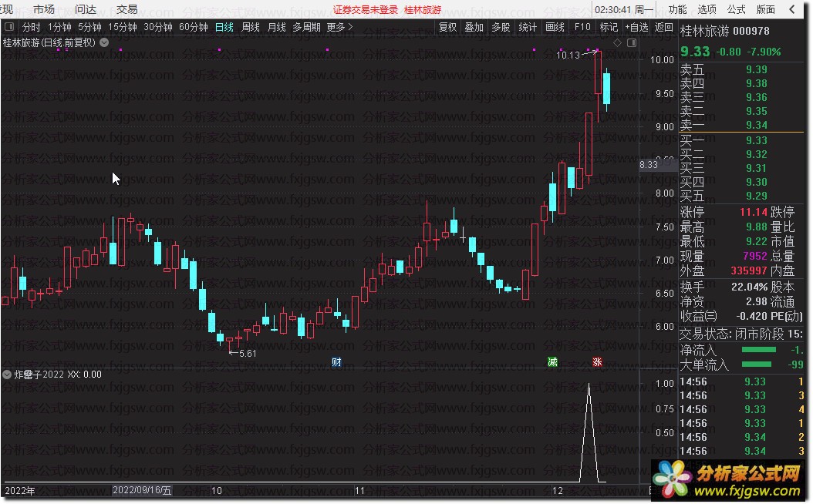The height and width of the screenshot is (504, 813).
Task: Click the 换手 22.04% value
Action: (749, 287)
